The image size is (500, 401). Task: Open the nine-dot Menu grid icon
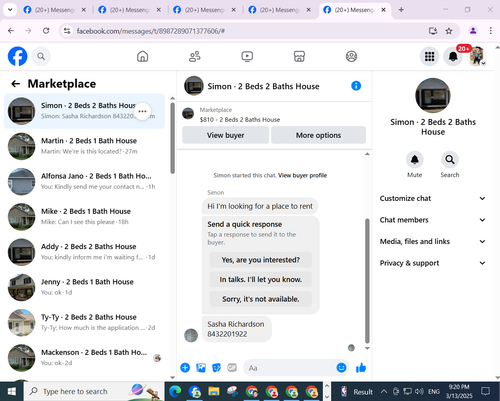pos(429,56)
